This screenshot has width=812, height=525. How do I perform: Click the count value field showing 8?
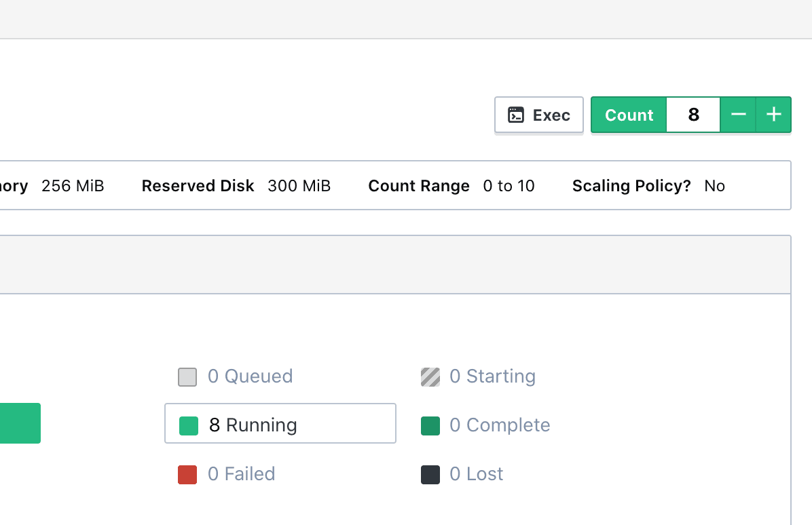pos(693,115)
